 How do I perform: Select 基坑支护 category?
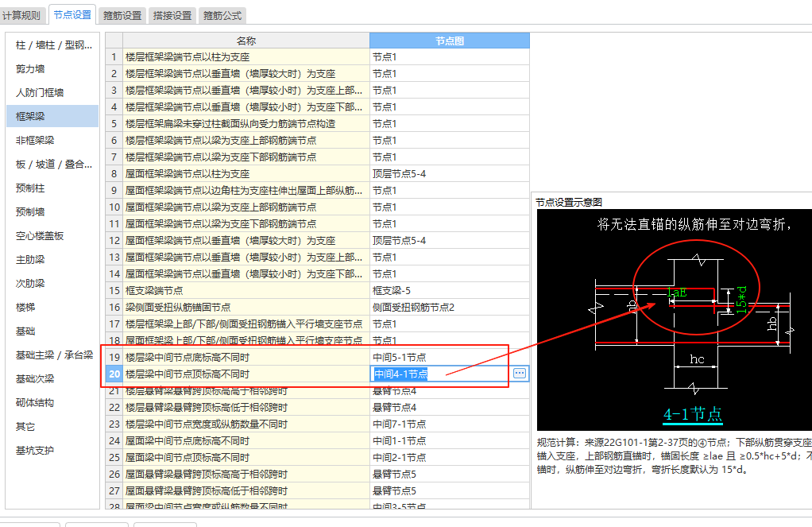(x=52, y=451)
